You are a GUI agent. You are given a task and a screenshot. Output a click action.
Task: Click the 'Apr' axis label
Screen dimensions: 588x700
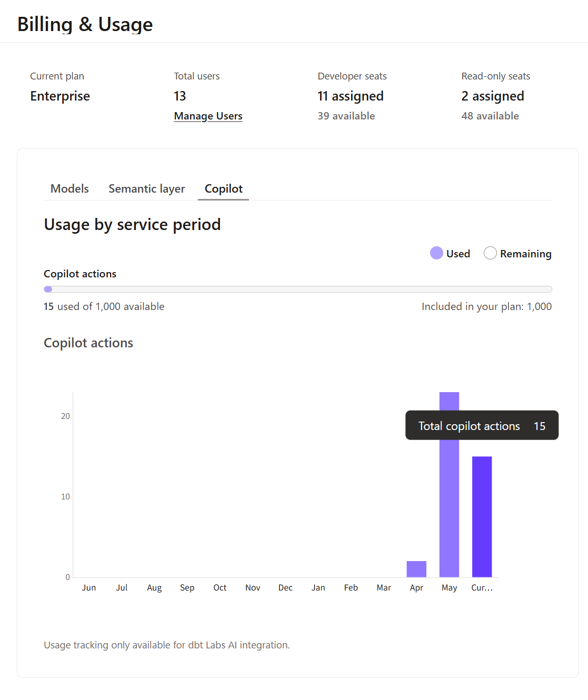(x=416, y=587)
